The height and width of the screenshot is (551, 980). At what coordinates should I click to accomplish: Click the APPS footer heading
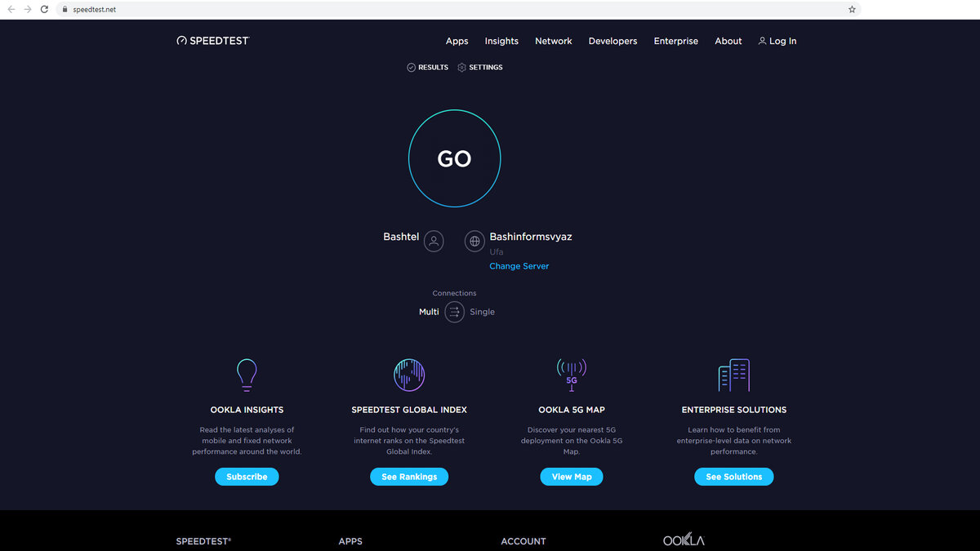(350, 541)
